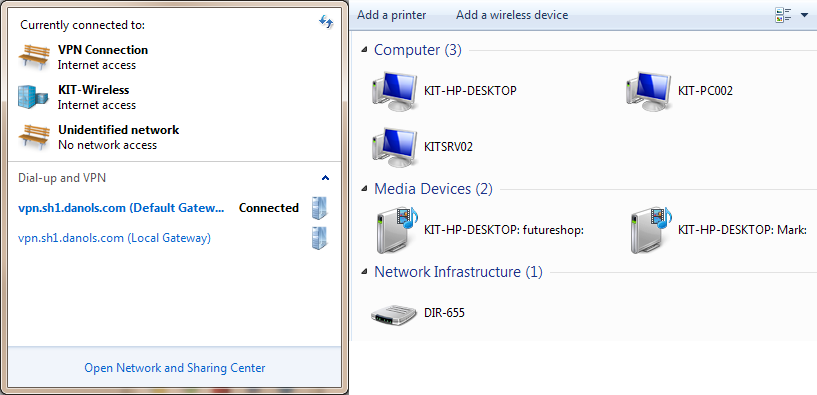The height and width of the screenshot is (395, 817).
Task: Click the KIT-HP-DESKTOP computer label
Action: pos(471,91)
